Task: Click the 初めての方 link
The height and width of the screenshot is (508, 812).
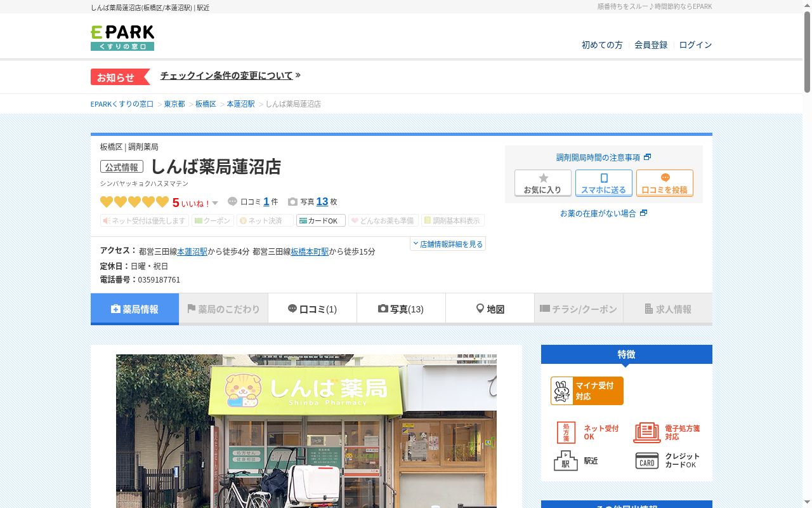Action: pos(602,45)
